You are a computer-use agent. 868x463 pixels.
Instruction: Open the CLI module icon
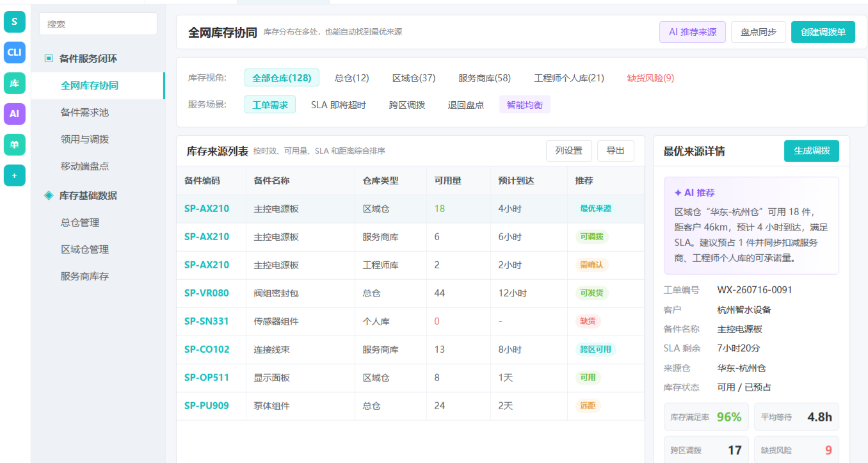tap(14, 53)
